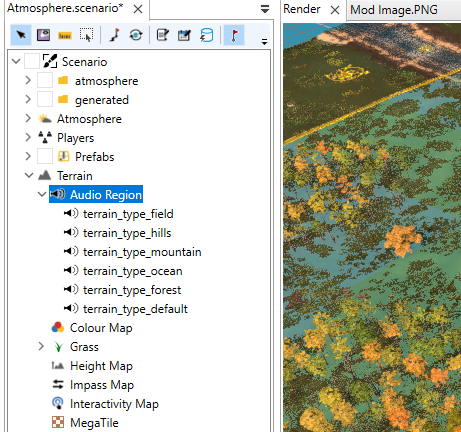
Task: Expand the Grass node
Action: coord(41,346)
